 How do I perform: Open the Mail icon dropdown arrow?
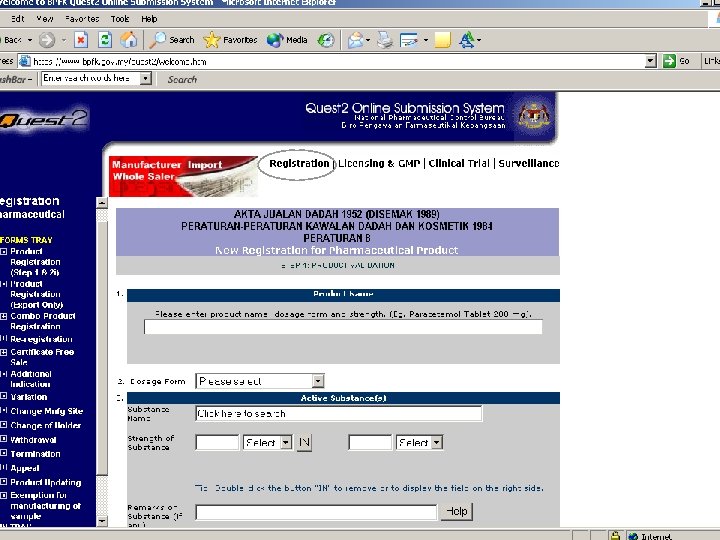[368, 40]
